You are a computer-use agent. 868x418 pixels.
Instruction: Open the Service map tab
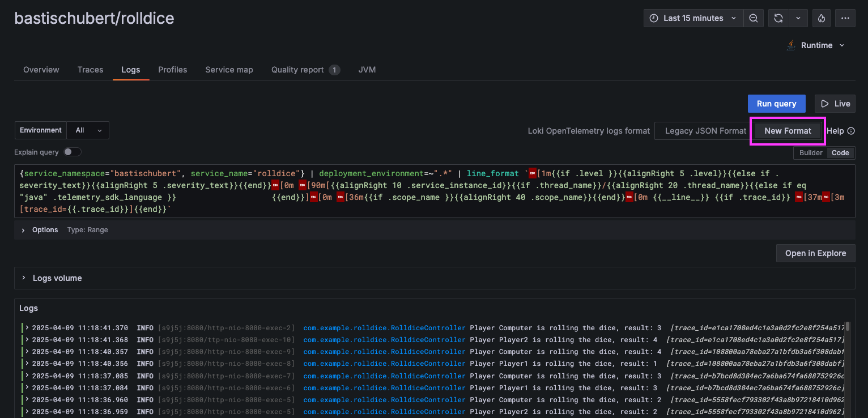229,70
